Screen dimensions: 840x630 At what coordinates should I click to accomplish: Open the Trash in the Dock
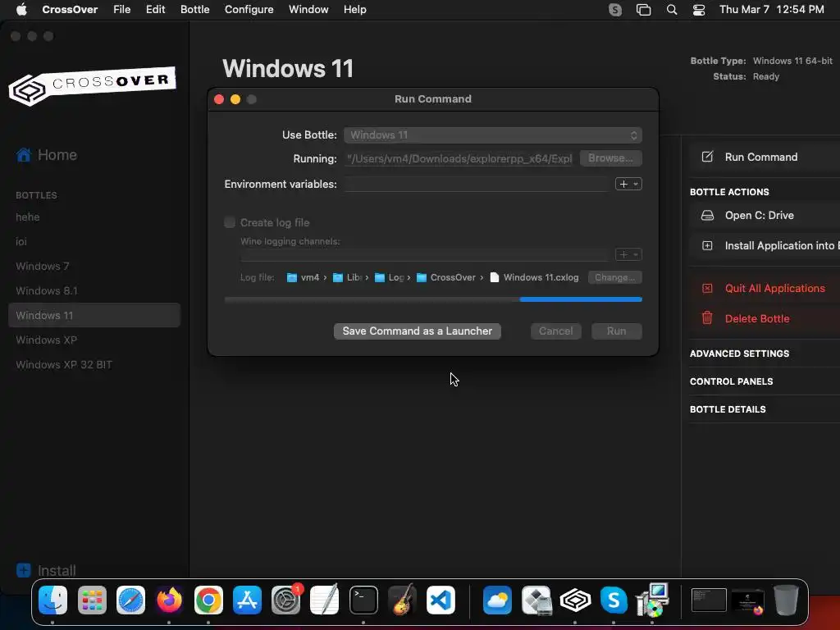click(786, 600)
